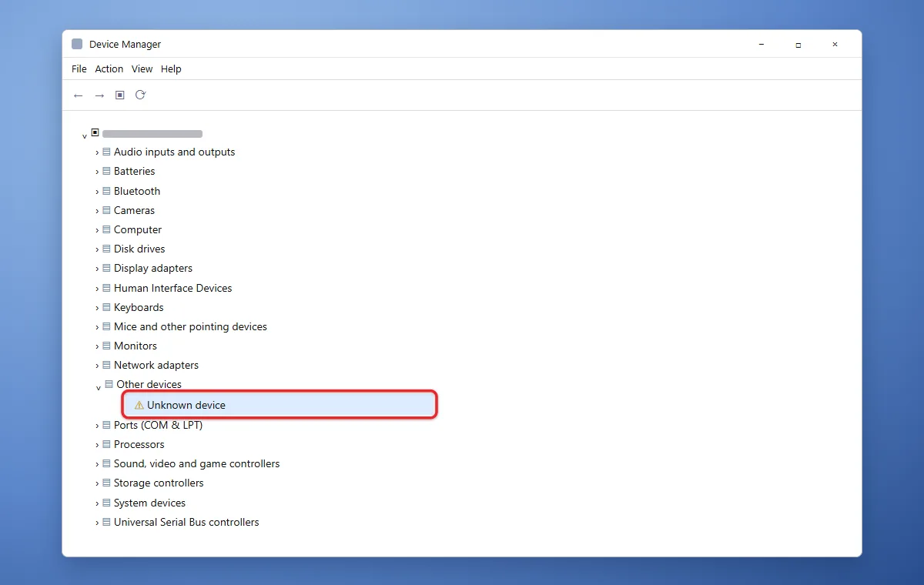924x585 pixels.
Task: Select the Unknown device entry
Action: 280,405
